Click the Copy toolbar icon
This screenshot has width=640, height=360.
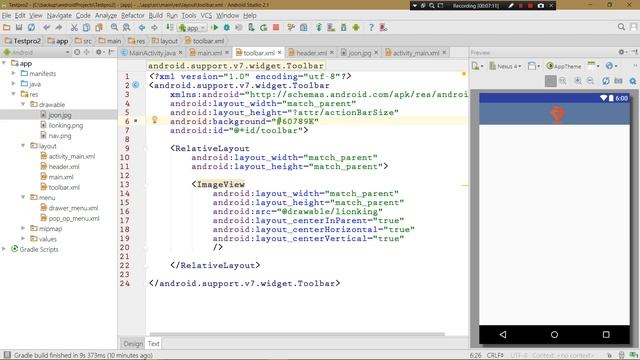[86, 28]
